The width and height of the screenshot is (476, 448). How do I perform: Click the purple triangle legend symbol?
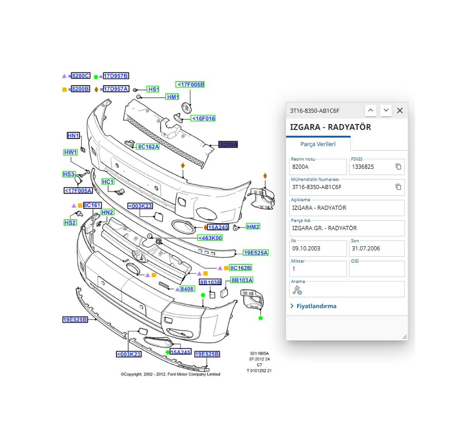pos(64,76)
